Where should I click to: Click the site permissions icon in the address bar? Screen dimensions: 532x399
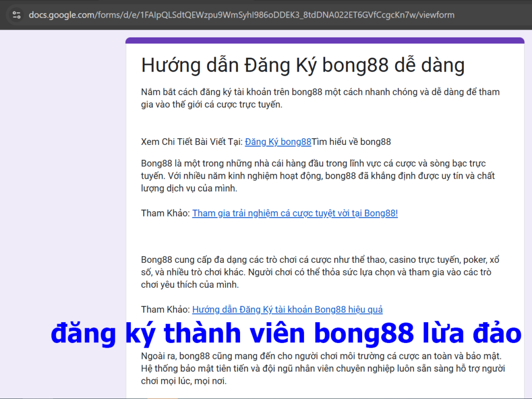click(16, 15)
